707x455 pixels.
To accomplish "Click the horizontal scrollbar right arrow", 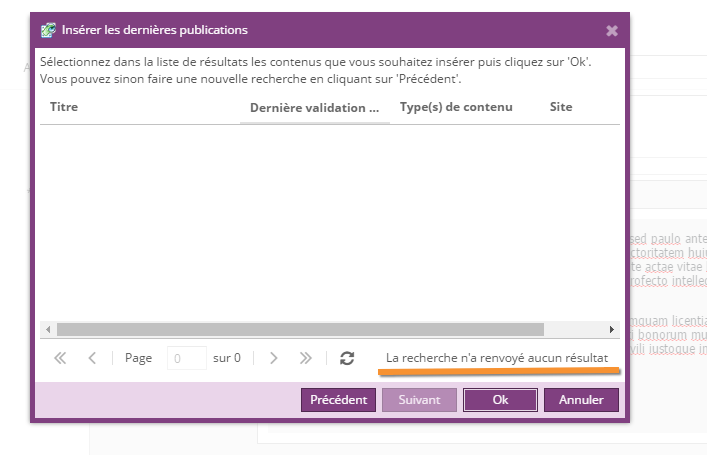I will tap(612, 329).
